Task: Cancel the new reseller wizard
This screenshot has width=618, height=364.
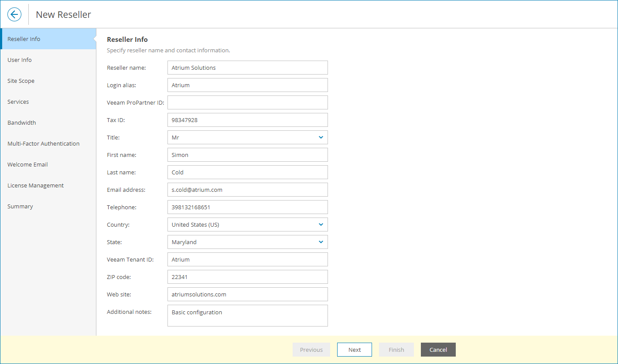Action: (x=438, y=350)
